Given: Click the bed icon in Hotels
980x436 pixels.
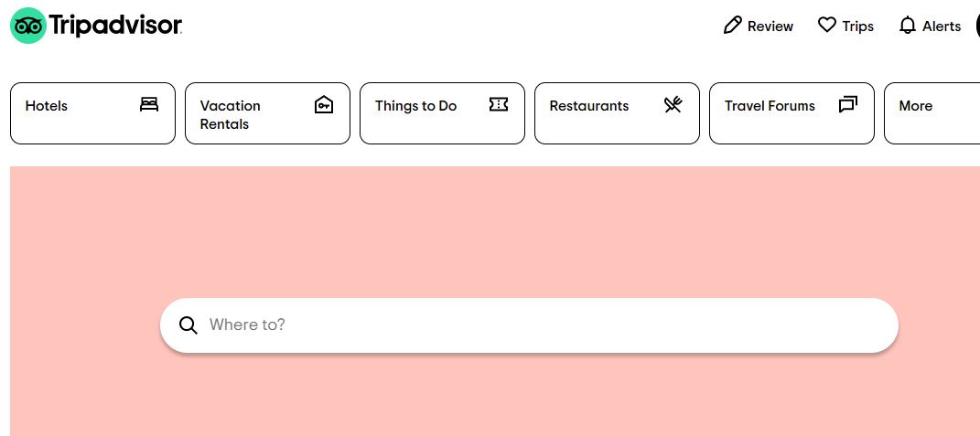Looking at the screenshot, I should pos(149,104).
